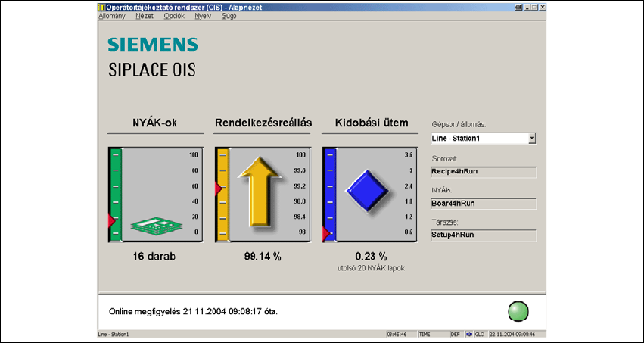Click the green online status indicator light
Image resolution: width=644 pixels, height=343 pixels.
(518, 311)
